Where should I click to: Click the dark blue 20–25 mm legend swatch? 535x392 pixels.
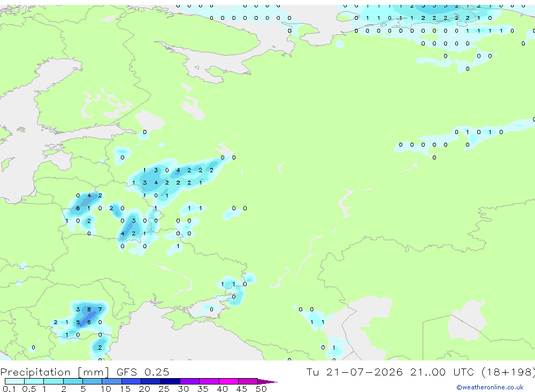(x=151, y=381)
